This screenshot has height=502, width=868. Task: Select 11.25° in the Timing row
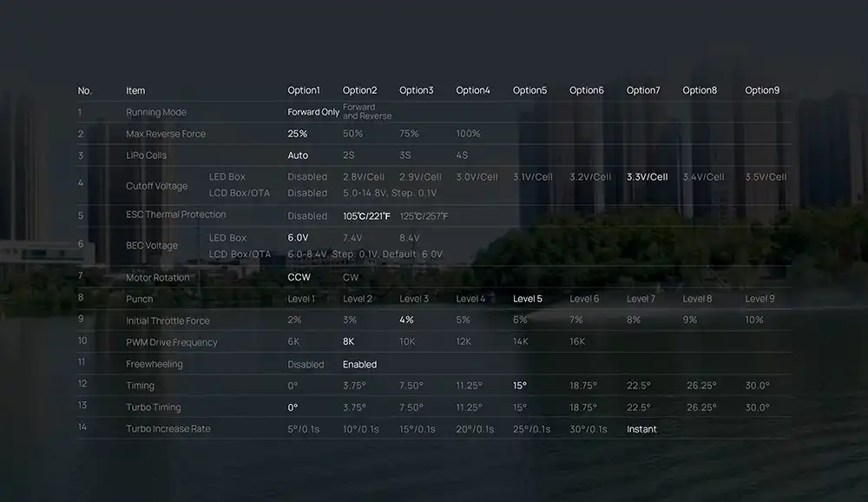469,386
